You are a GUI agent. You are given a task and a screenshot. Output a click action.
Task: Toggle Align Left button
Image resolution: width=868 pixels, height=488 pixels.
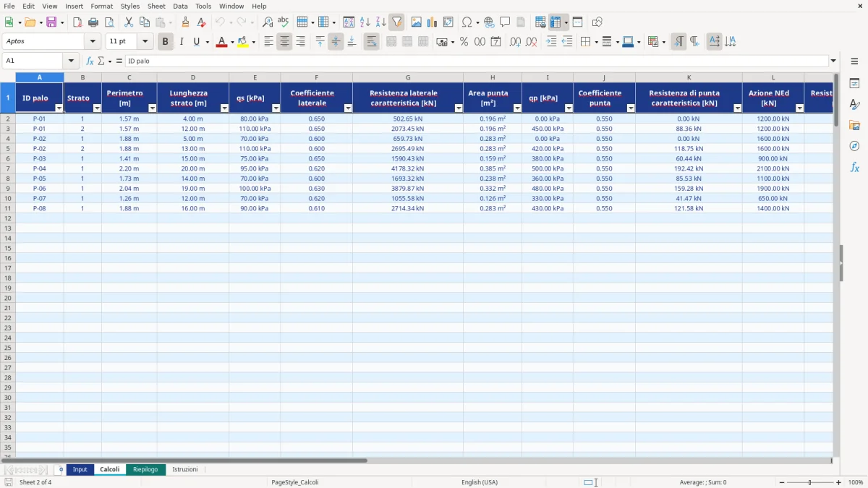268,42
